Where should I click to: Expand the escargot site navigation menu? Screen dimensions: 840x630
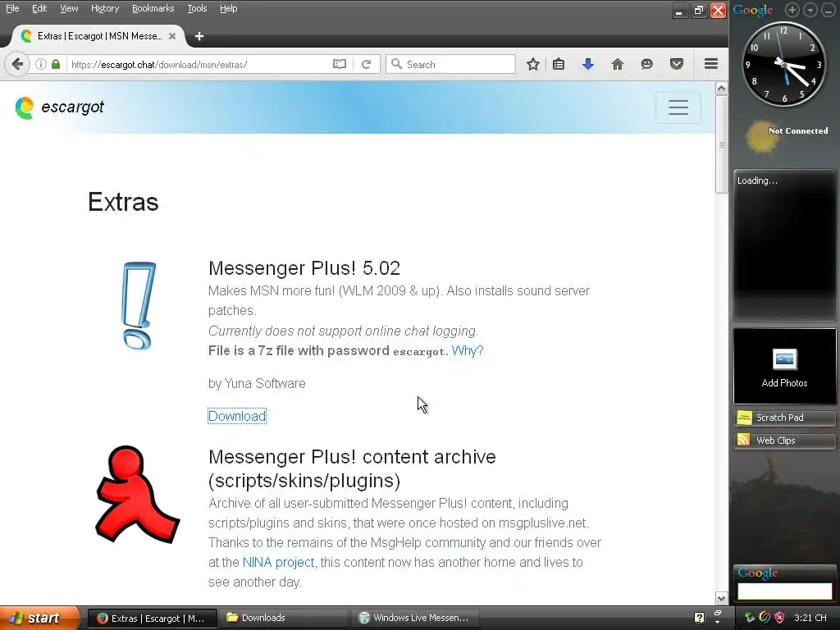click(x=678, y=107)
